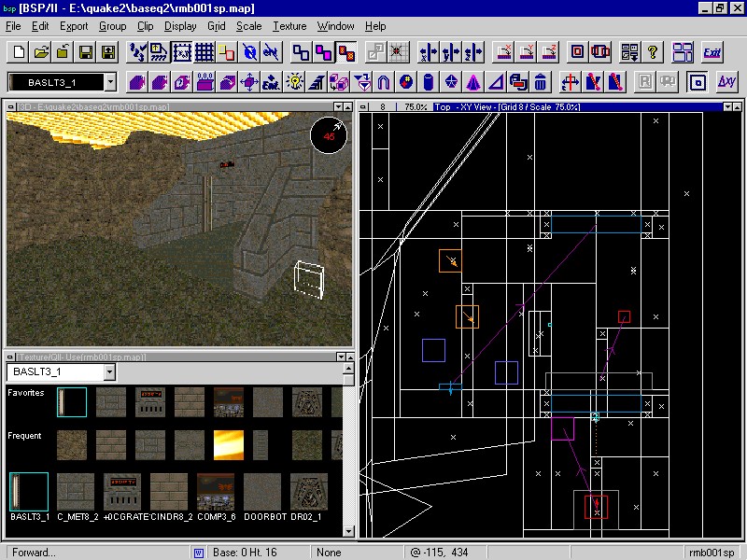Open the Group menu
The width and height of the screenshot is (747, 560).
point(112,26)
